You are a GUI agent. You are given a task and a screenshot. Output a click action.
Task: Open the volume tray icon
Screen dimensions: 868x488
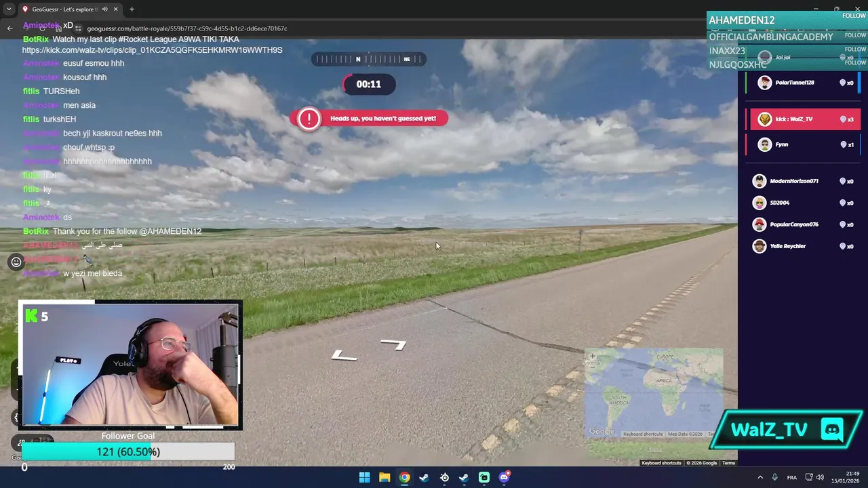click(x=820, y=477)
